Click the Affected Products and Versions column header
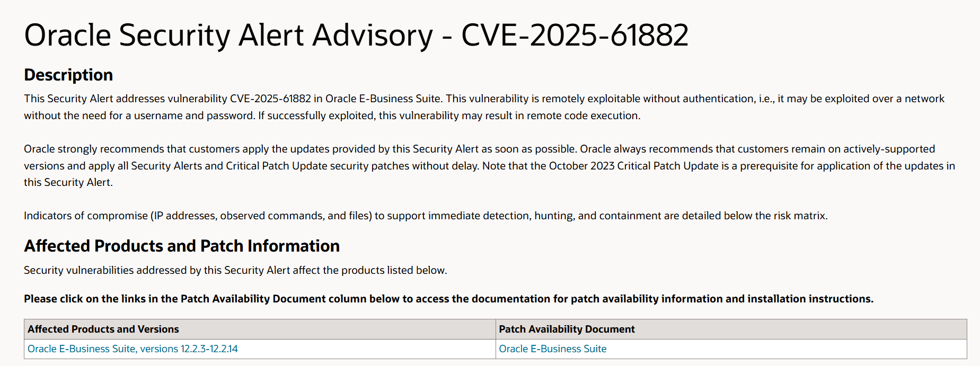 point(103,329)
